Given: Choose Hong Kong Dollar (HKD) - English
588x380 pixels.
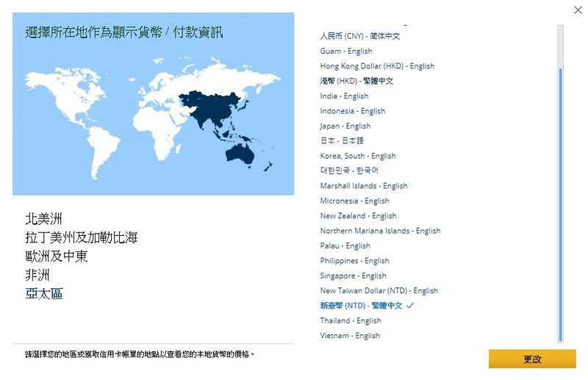Looking at the screenshot, I should [x=377, y=66].
